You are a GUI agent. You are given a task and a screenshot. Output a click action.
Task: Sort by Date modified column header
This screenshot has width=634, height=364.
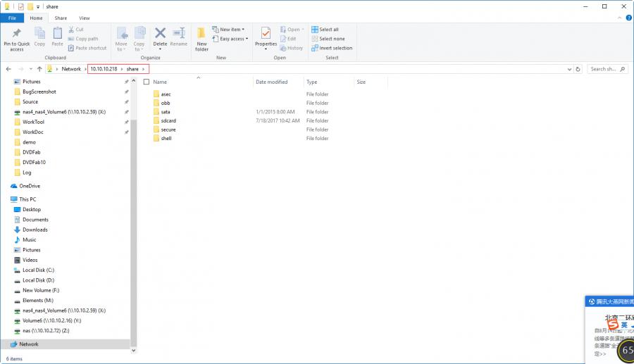[x=271, y=82]
